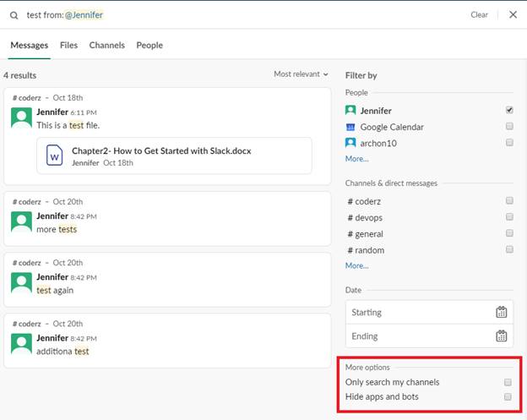Enable Hide apps and bots

point(508,397)
